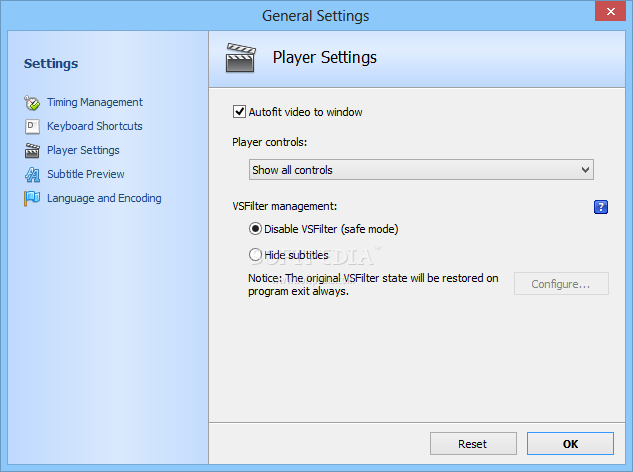Choose Hide subtitles radio option
The width and height of the screenshot is (633, 472).
click(x=255, y=255)
